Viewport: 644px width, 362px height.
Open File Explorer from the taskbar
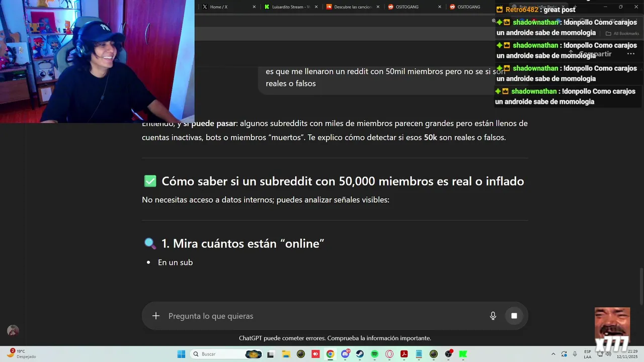286,354
